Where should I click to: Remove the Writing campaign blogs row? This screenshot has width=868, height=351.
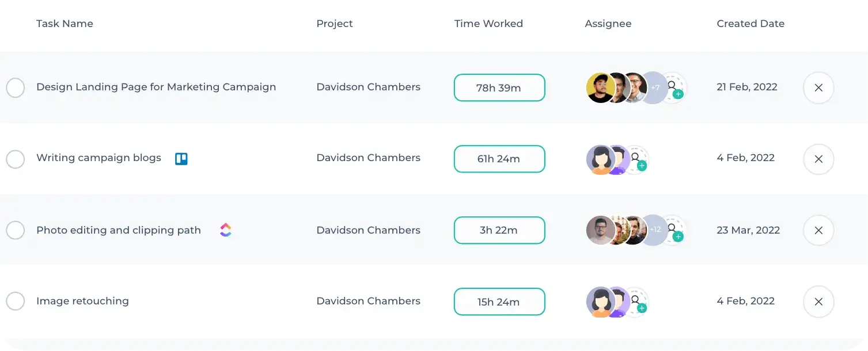click(x=818, y=159)
